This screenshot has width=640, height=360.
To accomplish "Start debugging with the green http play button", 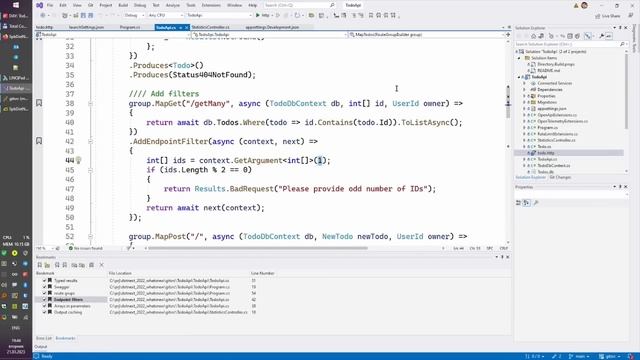I will tap(262, 15).
